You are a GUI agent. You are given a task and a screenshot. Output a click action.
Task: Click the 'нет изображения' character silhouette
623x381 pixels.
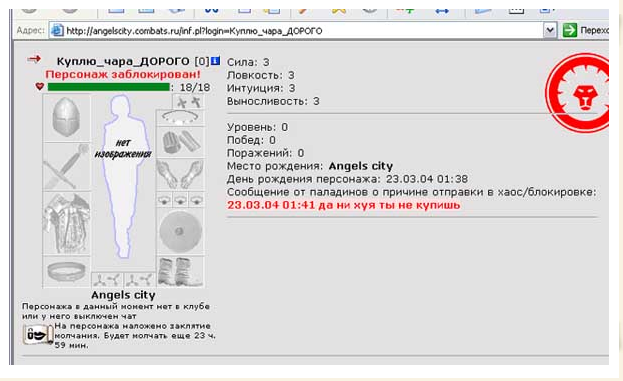click(x=123, y=177)
